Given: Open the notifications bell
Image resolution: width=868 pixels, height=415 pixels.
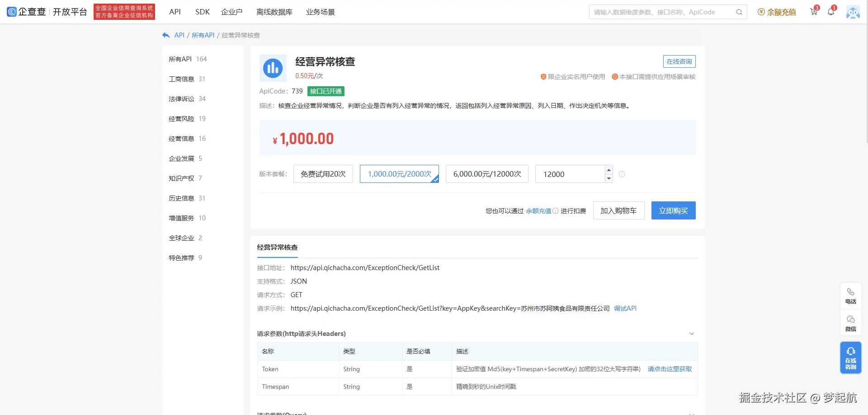Looking at the screenshot, I should pyautogui.click(x=831, y=12).
